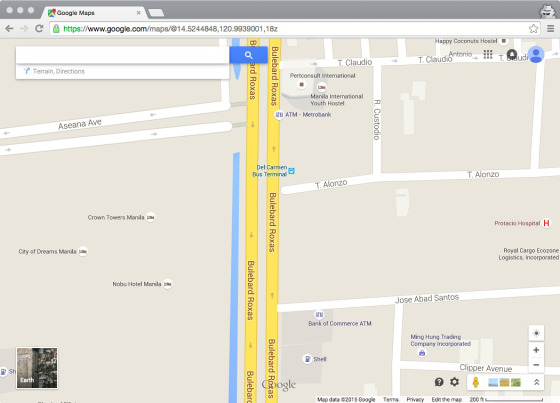Bookmark the page with the star icon
This screenshot has width=560, height=403.
(533, 29)
